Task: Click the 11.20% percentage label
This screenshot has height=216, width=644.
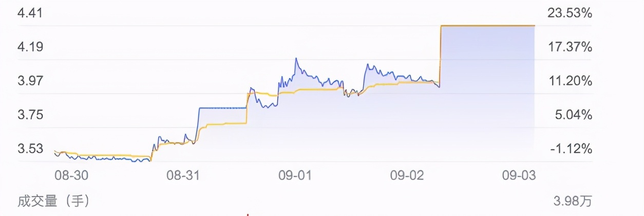Action: click(x=570, y=81)
